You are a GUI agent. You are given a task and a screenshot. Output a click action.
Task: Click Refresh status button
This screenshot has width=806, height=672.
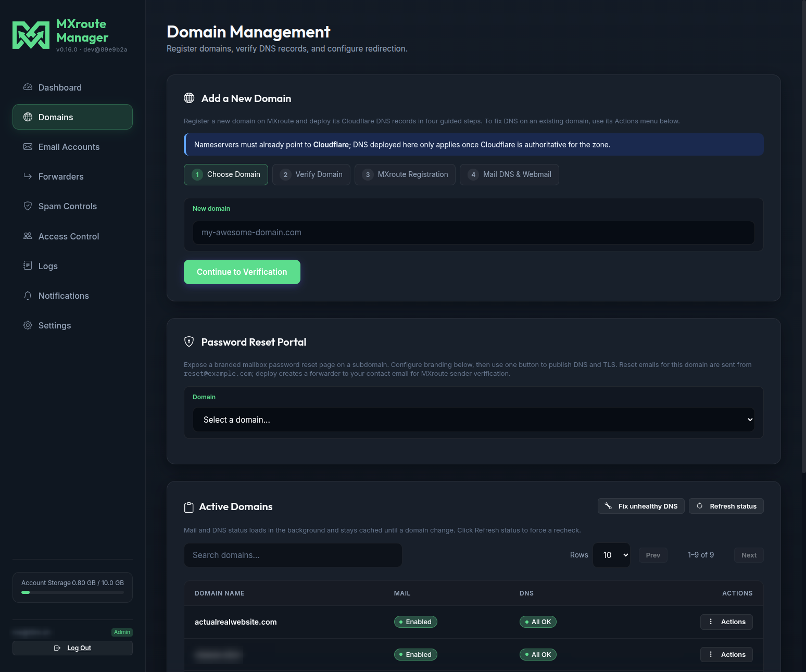pyautogui.click(x=726, y=506)
